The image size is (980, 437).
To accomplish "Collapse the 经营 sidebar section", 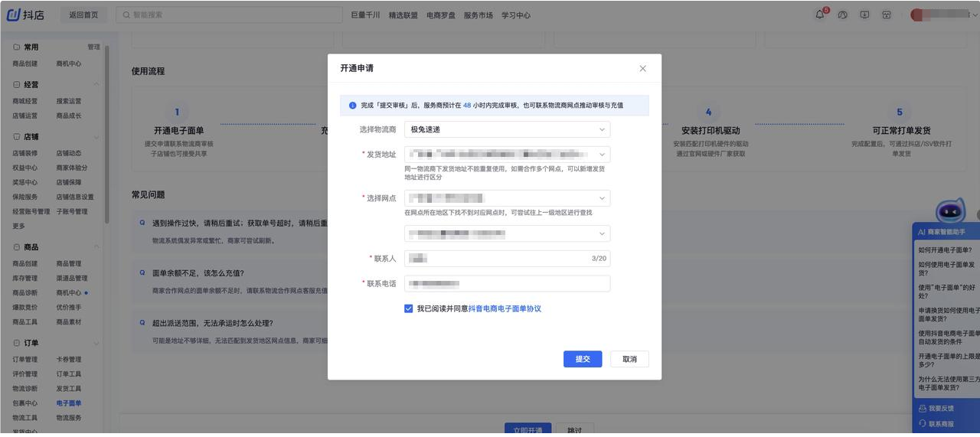I will pyautogui.click(x=96, y=84).
